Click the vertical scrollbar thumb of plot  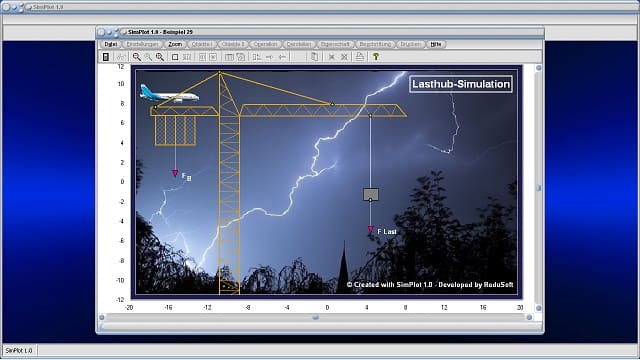coord(538,188)
